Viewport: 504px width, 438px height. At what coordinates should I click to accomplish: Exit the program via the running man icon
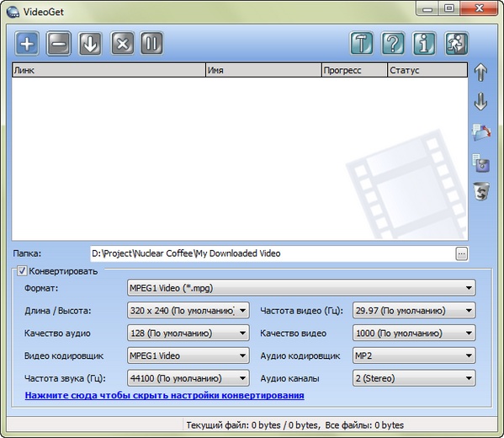456,44
